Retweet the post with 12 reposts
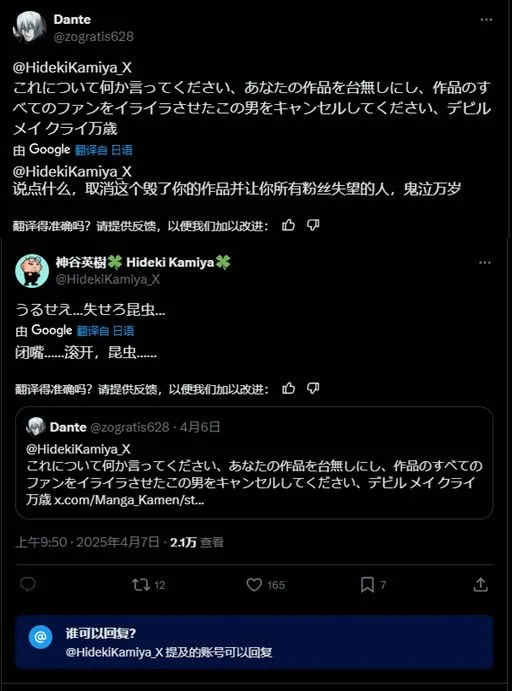The height and width of the screenshot is (691, 512). pyautogui.click(x=141, y=585)
